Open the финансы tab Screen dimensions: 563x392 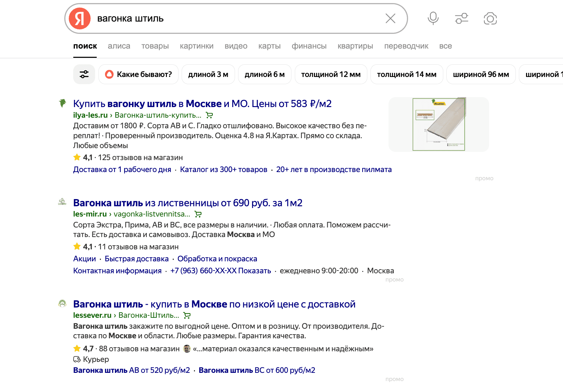pyautogui.click(x=309, y=46)
